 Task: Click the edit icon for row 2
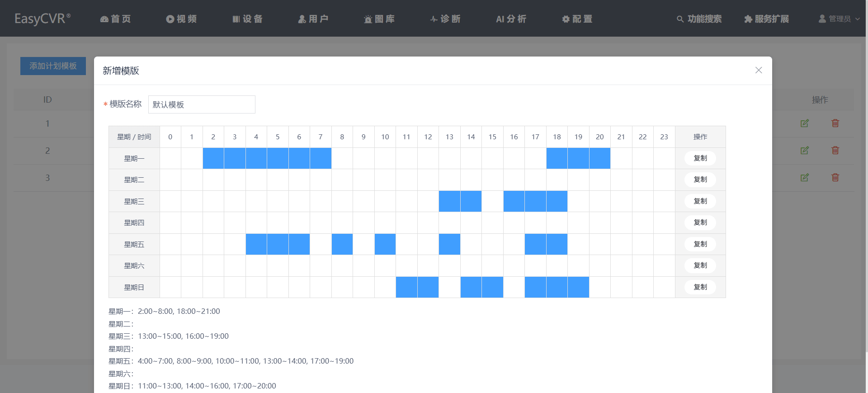pos(804,151)
